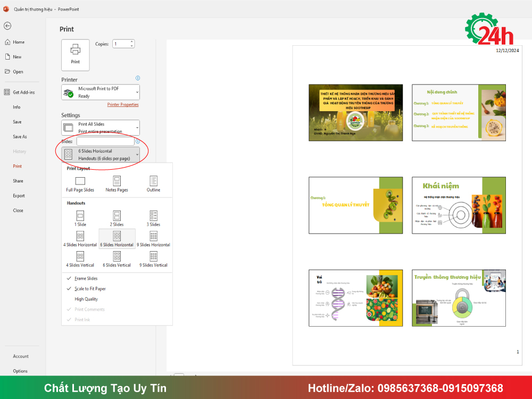The image size is (532, 399).
Task: Pick 4 Slides Vertical handout
Action: (80, 259)
